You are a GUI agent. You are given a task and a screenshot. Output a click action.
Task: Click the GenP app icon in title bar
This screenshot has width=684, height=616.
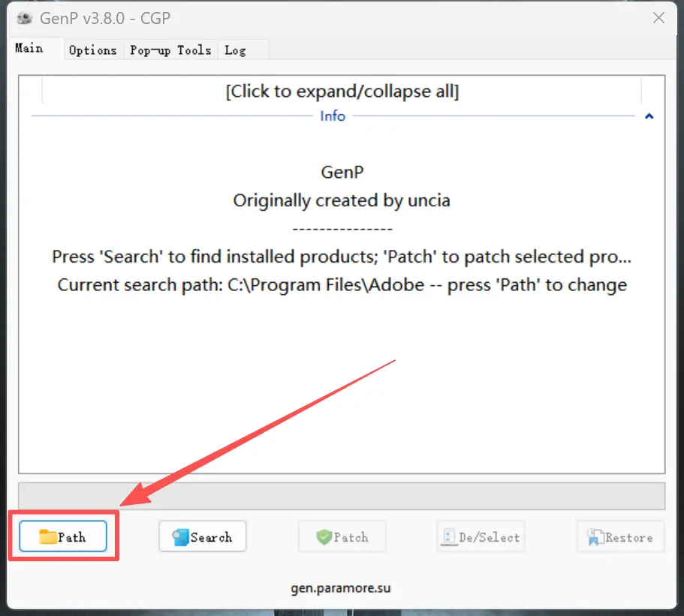[25, 18]
